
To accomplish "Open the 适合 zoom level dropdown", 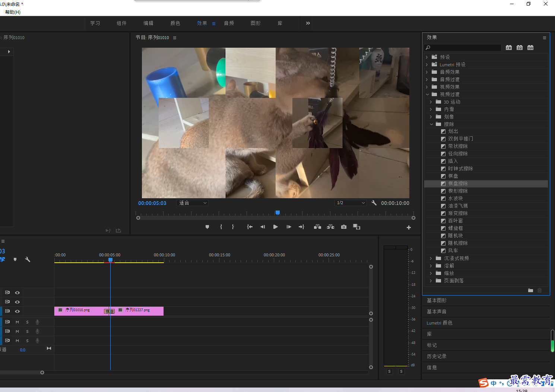I will click(192, 203).
